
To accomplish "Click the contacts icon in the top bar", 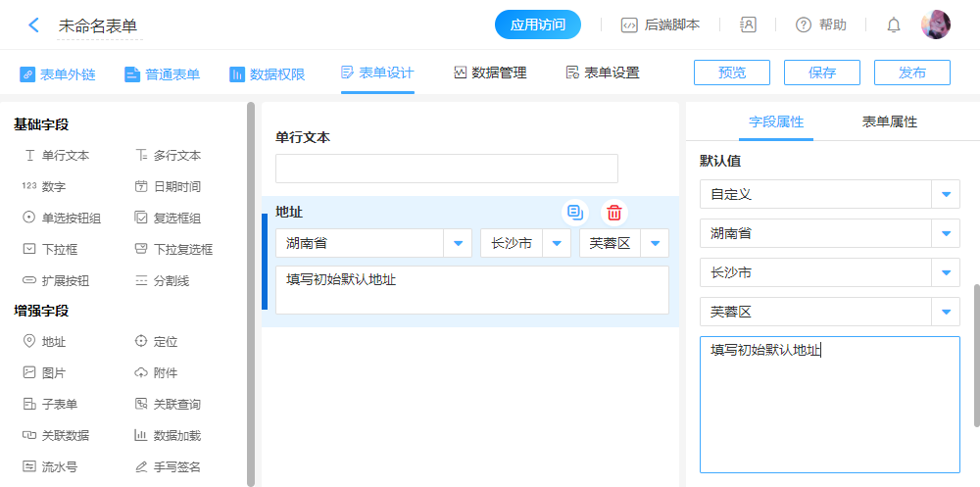I will click(x=748, y=25).
